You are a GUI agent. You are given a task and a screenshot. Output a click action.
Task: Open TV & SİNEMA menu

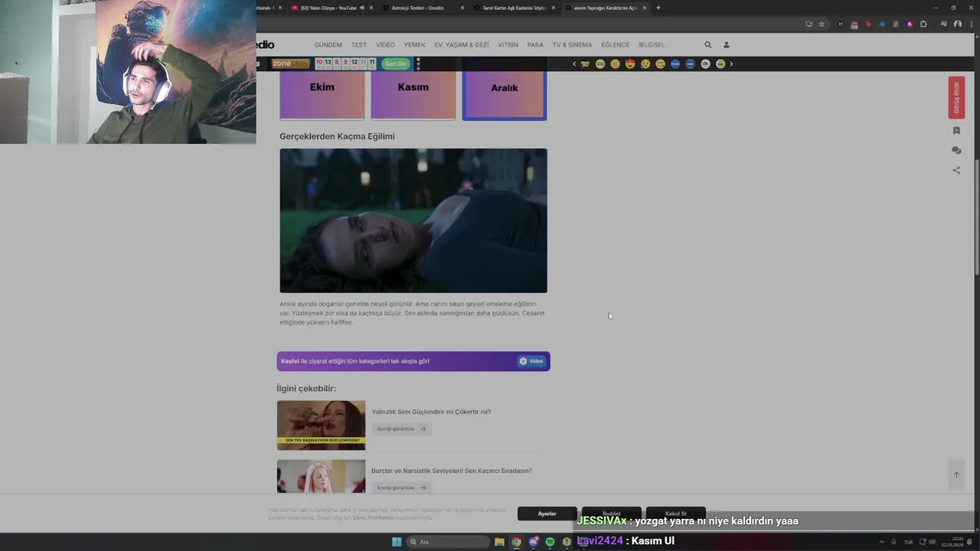(572, 45)
